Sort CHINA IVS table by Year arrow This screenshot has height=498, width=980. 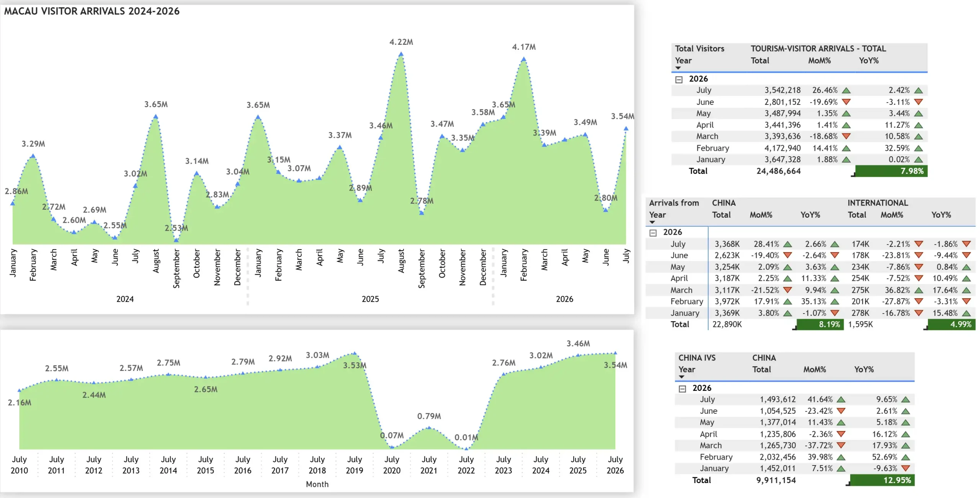pos(681,377)
